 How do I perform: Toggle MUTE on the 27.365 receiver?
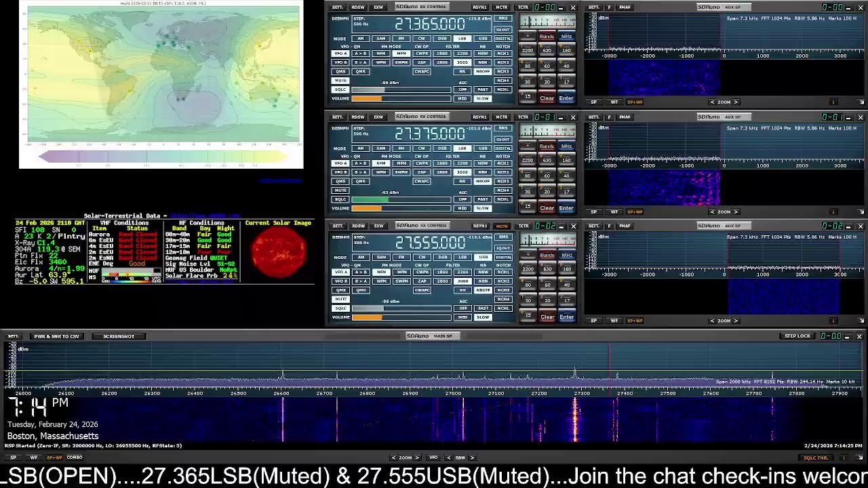point(340,81)
